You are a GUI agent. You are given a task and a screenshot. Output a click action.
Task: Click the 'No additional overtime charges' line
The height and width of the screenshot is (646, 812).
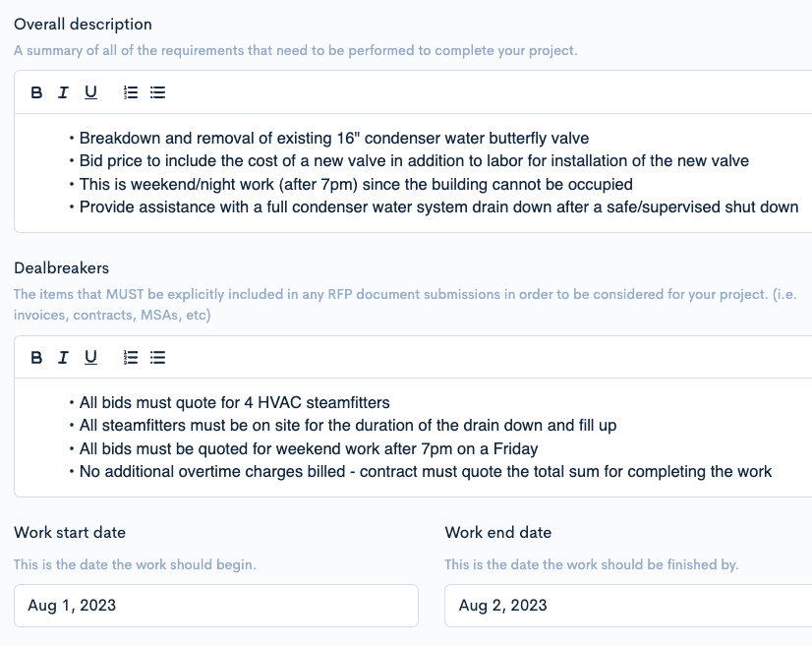point(425,472)
